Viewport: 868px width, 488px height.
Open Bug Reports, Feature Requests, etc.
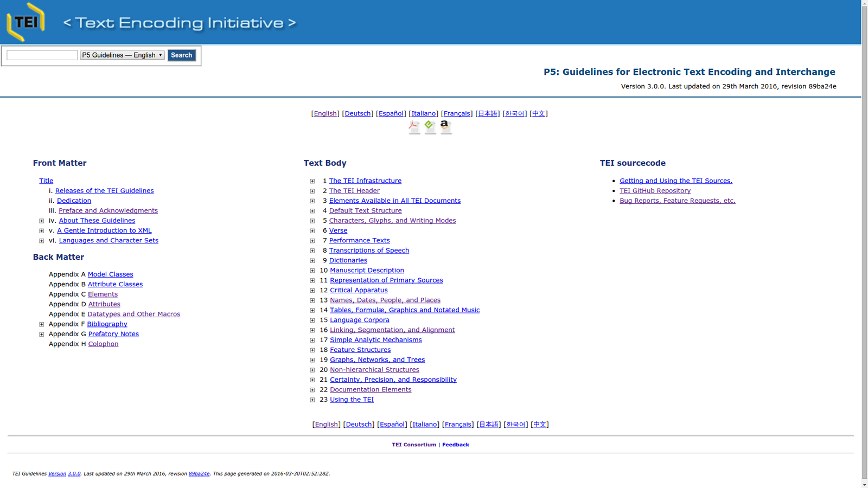[x=678, y=201]
